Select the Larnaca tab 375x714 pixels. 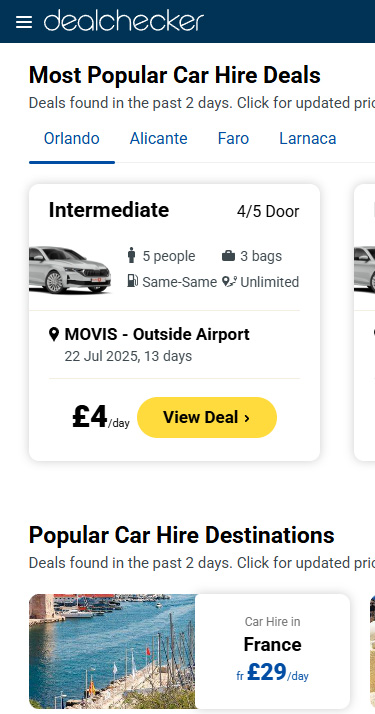click(308, 138)
